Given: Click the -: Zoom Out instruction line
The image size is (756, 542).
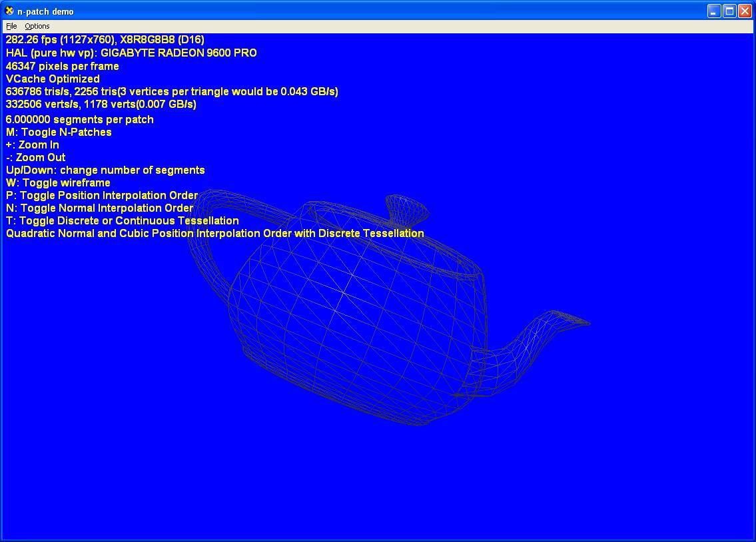Looking at the screenshot, I should [x=35, y=157].
